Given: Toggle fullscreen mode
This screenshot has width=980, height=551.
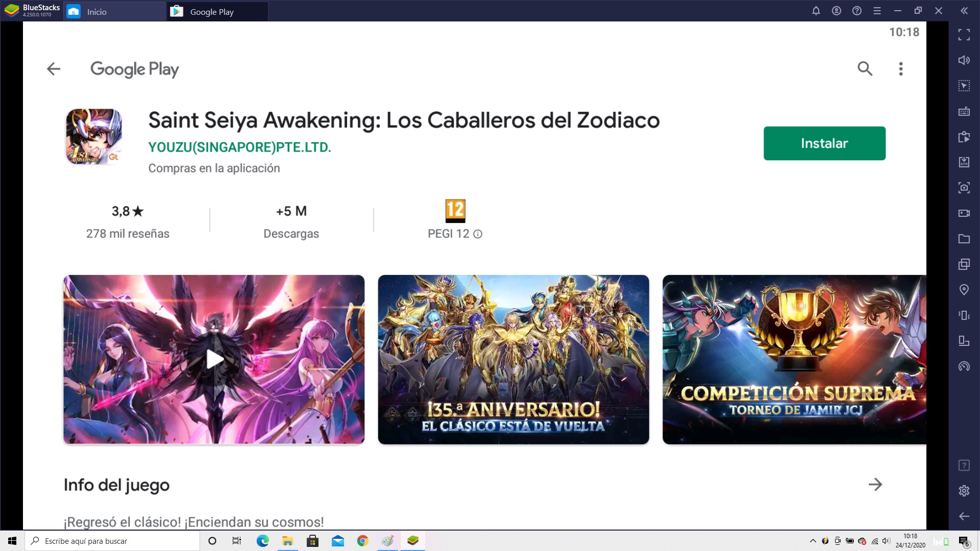Looking at the screenshot, I should pos(965,35).
